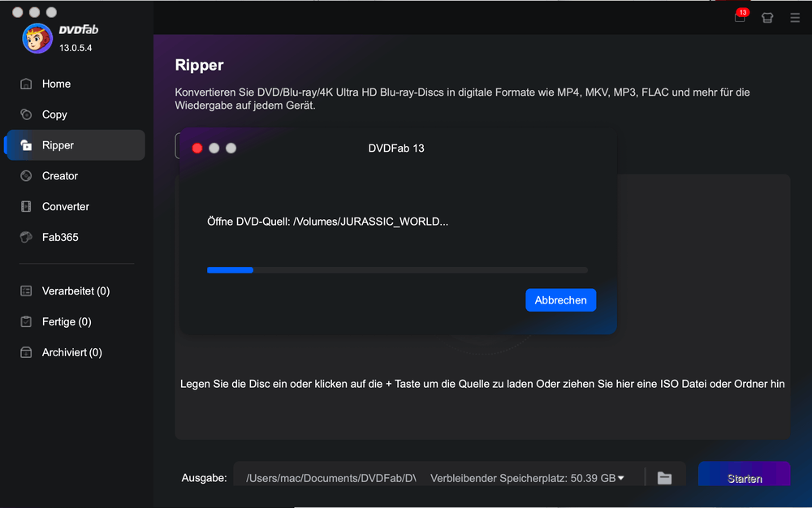Screen dimensions: 812x508
Task: Click the Converter film icon in the sidebar
Action: (x=26, y=206)
